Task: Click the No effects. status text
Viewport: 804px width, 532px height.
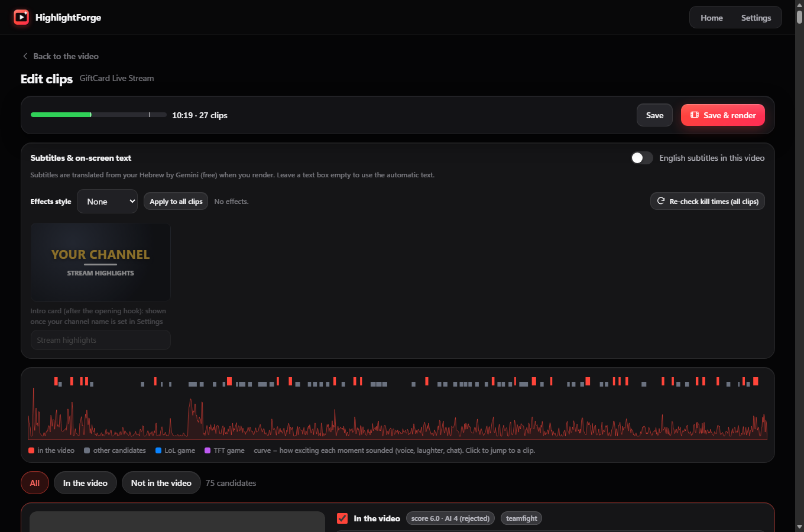Action: pyautogui.click(x=231, y=202)
